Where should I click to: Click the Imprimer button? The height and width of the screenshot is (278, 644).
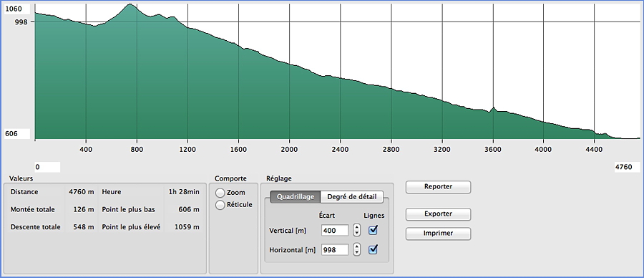[438, 233]
